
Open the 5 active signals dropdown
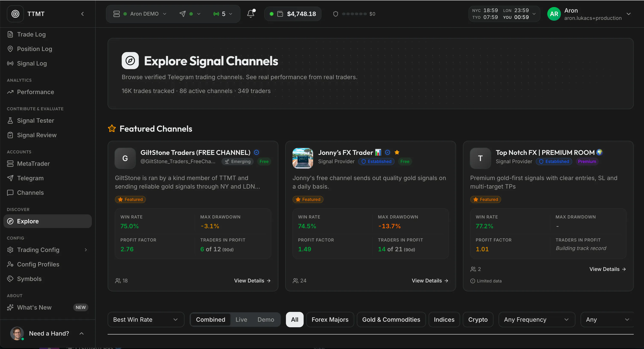tap(223, 14)
